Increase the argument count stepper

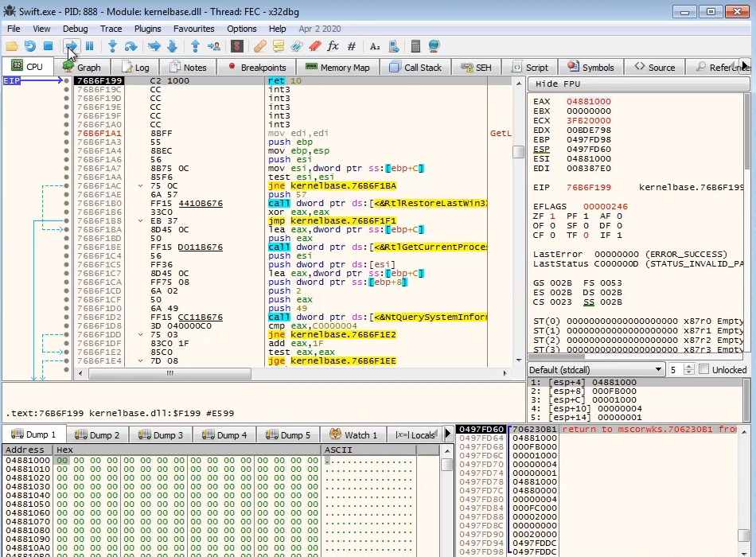[x=689, y=366]
